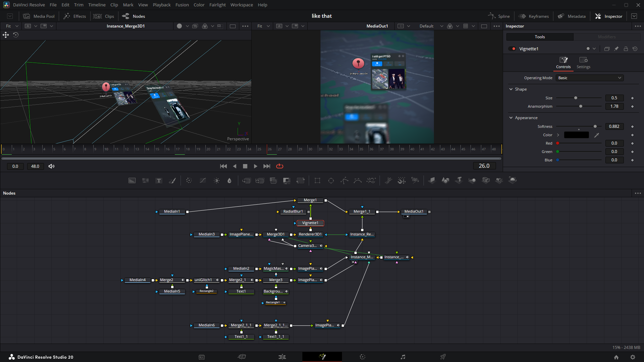This screenshot has height=362, width=644.
Task: Open the left viewer Fit zoom dropdown
Action: click(x=12, y=26)
